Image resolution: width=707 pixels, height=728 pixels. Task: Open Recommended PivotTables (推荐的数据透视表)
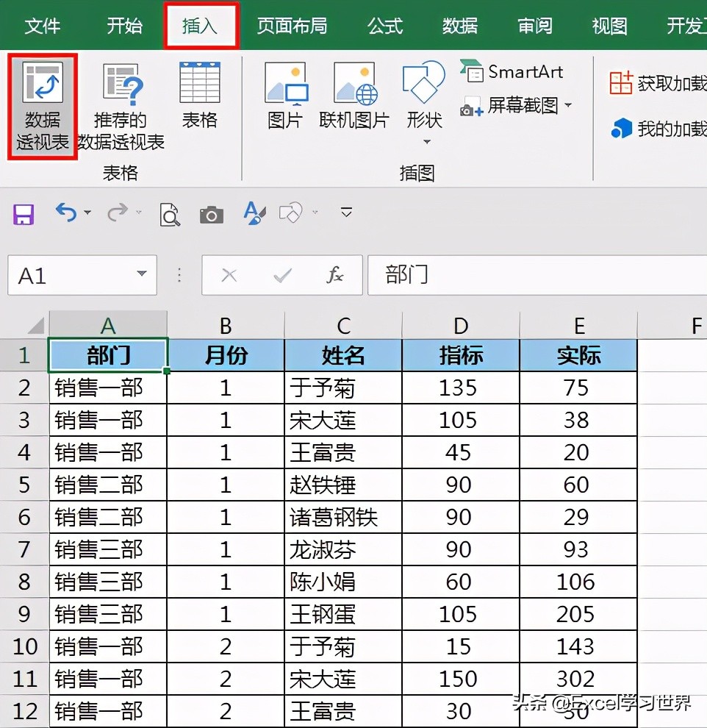click(x=121, y=107)
